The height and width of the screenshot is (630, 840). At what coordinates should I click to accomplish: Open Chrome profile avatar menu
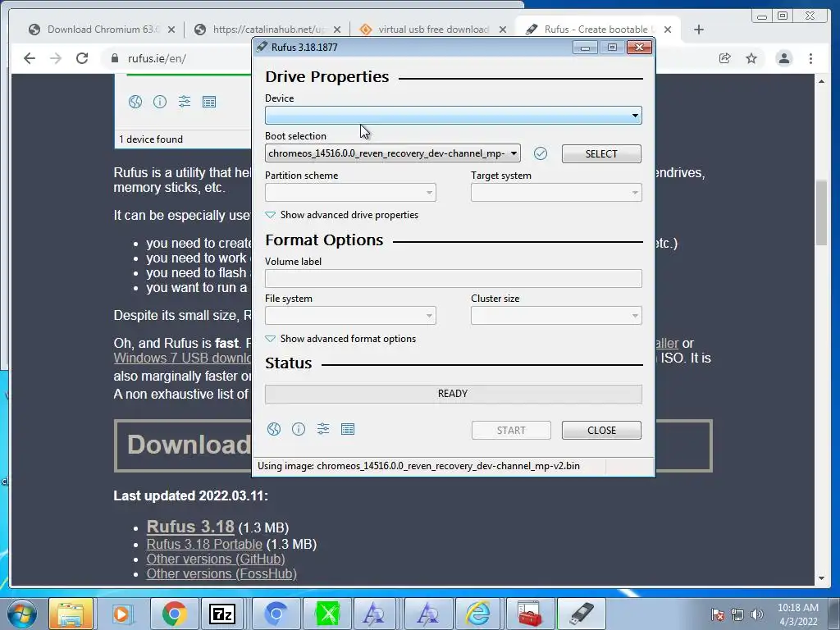(783, 58)
